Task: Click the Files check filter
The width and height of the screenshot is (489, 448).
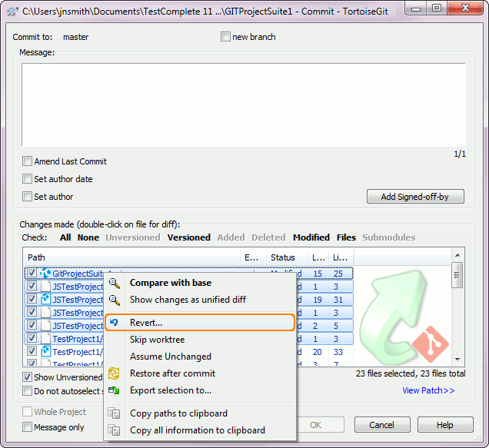Action: pos(346,237)
